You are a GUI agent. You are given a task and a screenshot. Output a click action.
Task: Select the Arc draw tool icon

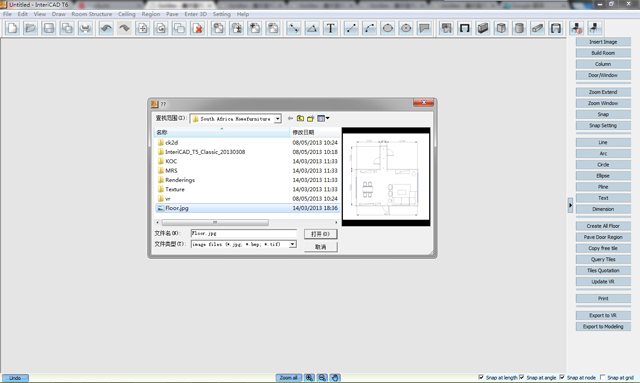pyautogui.click(x=369, y=28)
